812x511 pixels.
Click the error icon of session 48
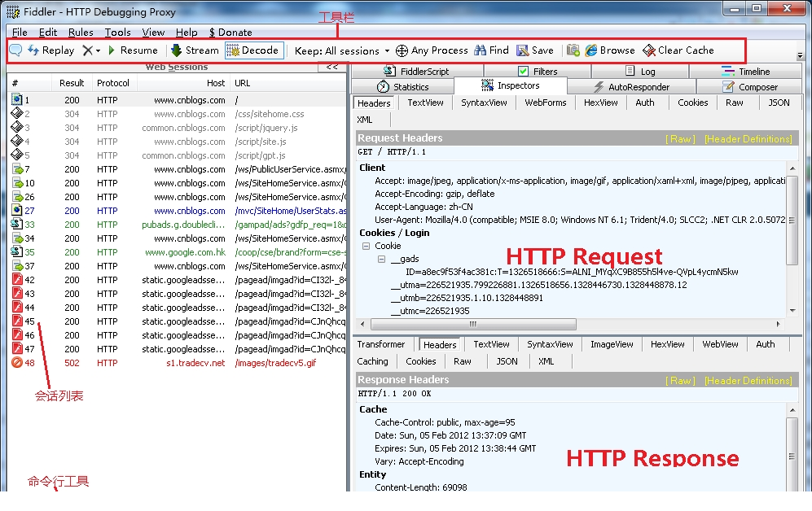click(17, 363)
